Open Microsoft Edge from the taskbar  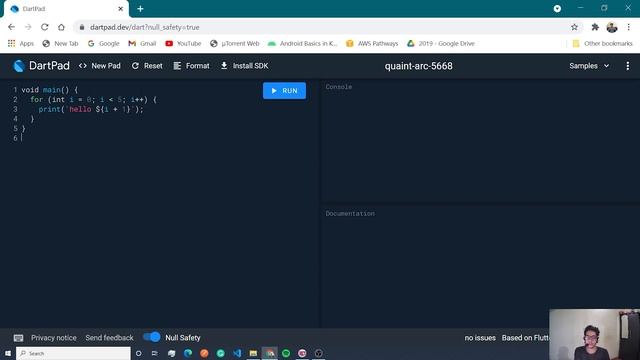(188, 353)
